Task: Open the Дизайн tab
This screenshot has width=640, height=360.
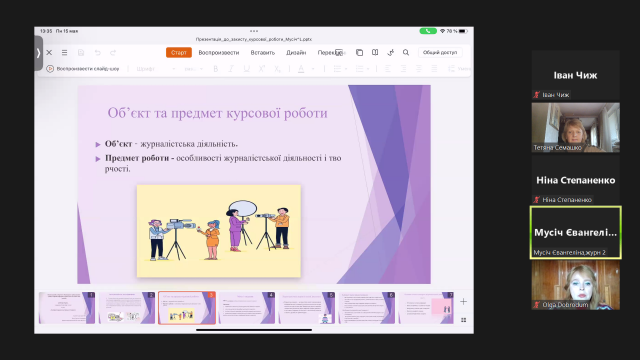Action: point(296,53)
